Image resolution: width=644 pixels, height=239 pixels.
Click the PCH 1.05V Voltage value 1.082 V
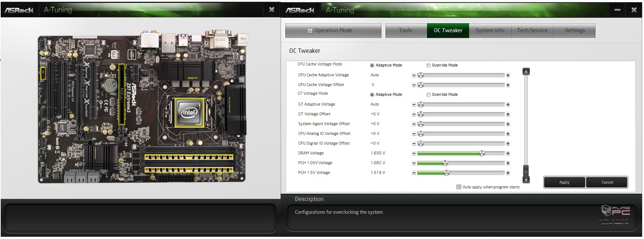pyautogui.click(x=378, y=163)
